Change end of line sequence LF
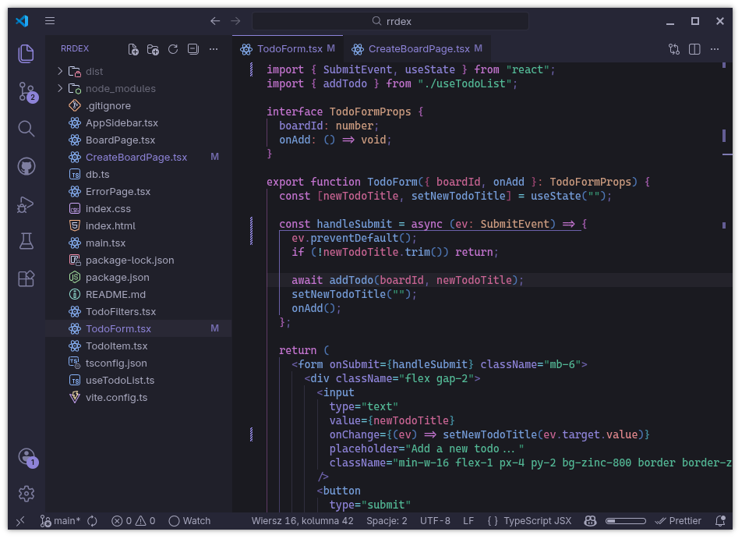The height and width of the screenshot is (553, 756). 468,521
